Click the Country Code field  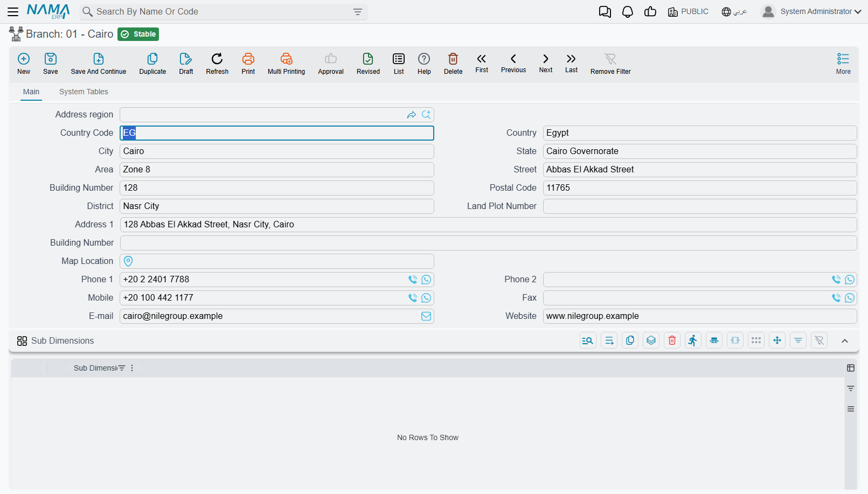tap(277, 133)
